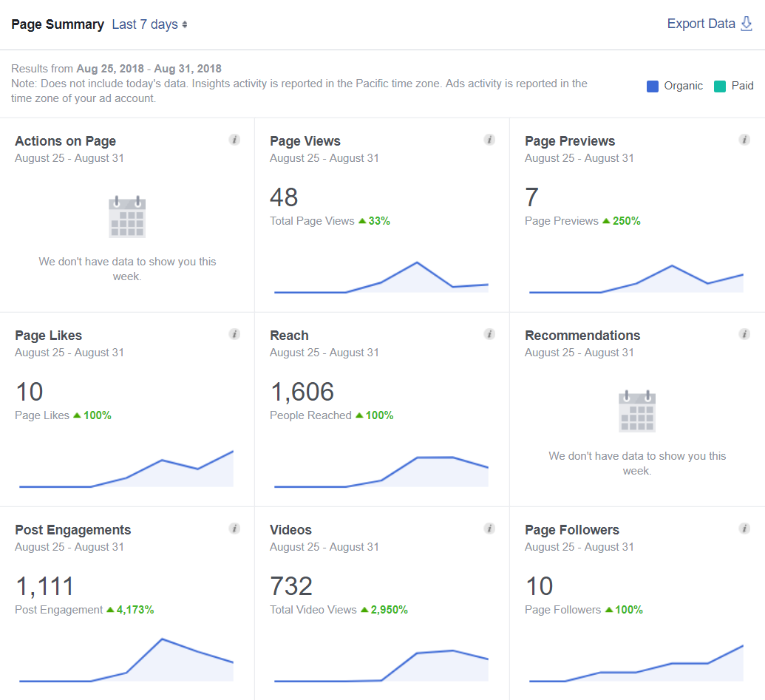Image resolution: width=765 pixels, height=700 pixels.
Task: Click the Videos card title
Action: tap(290, 530)
